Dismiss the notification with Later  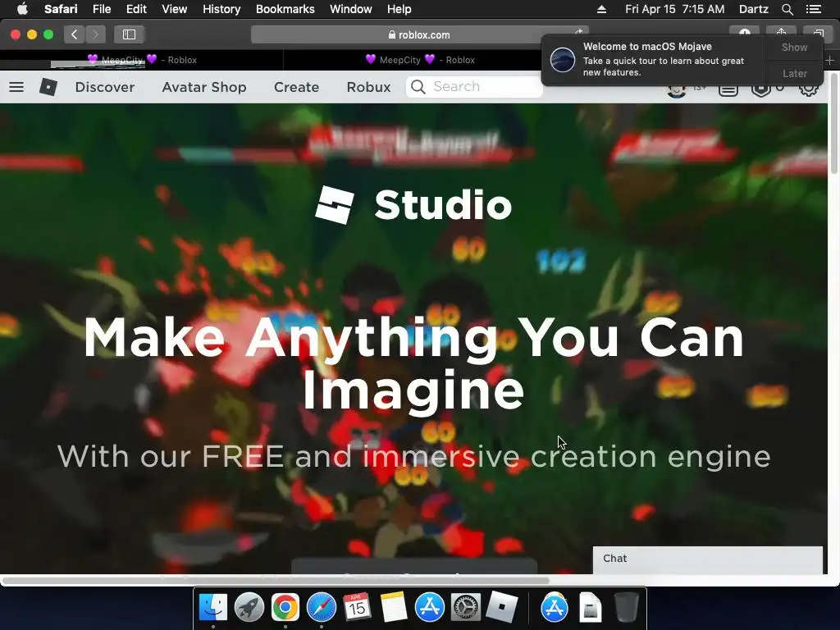[794, 73]
